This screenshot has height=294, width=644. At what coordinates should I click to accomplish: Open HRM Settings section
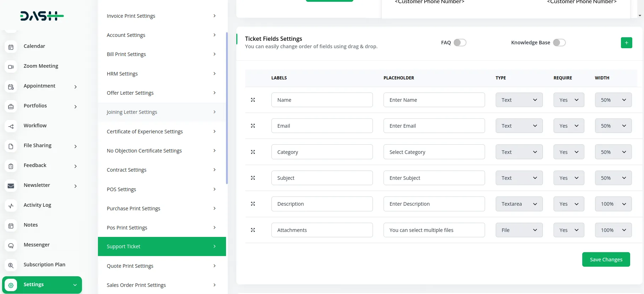pos(161,74)
